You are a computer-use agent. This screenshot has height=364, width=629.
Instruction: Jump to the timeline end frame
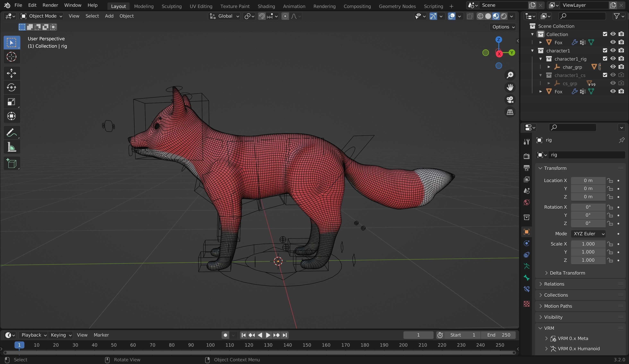[x=285, y=335]
